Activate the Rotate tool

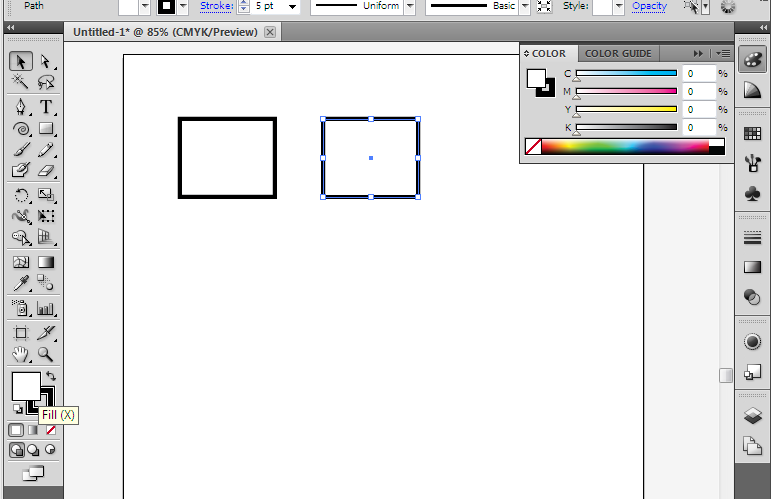(21, 195)
